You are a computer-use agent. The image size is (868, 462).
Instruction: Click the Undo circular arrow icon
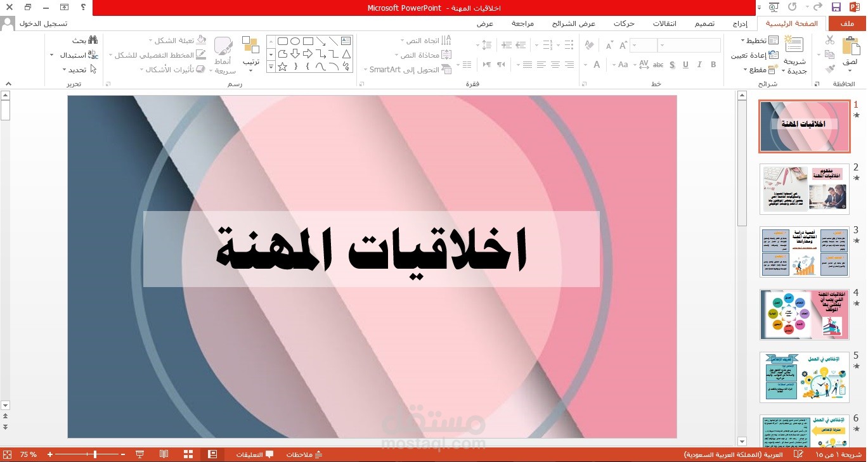coord(792,7)
